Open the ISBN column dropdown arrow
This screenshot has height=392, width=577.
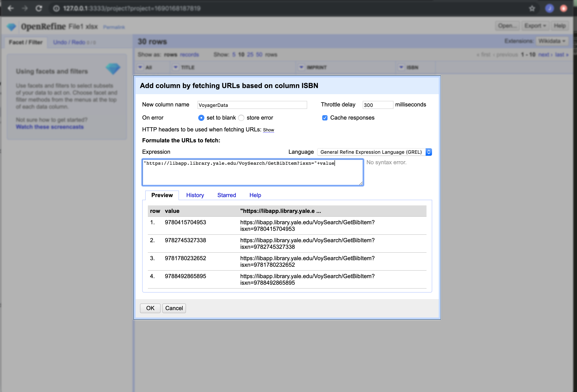coord(401,67)
